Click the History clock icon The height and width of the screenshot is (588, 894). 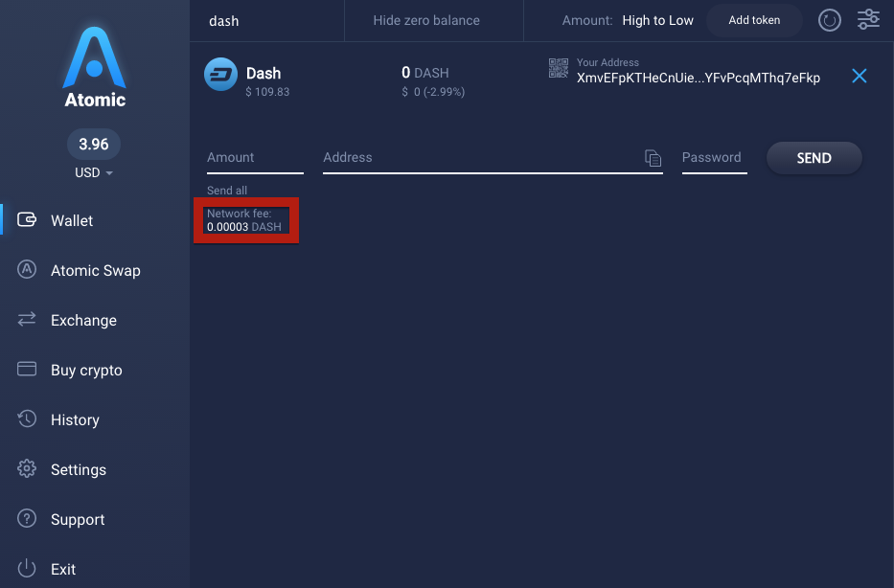click(27, 418)
